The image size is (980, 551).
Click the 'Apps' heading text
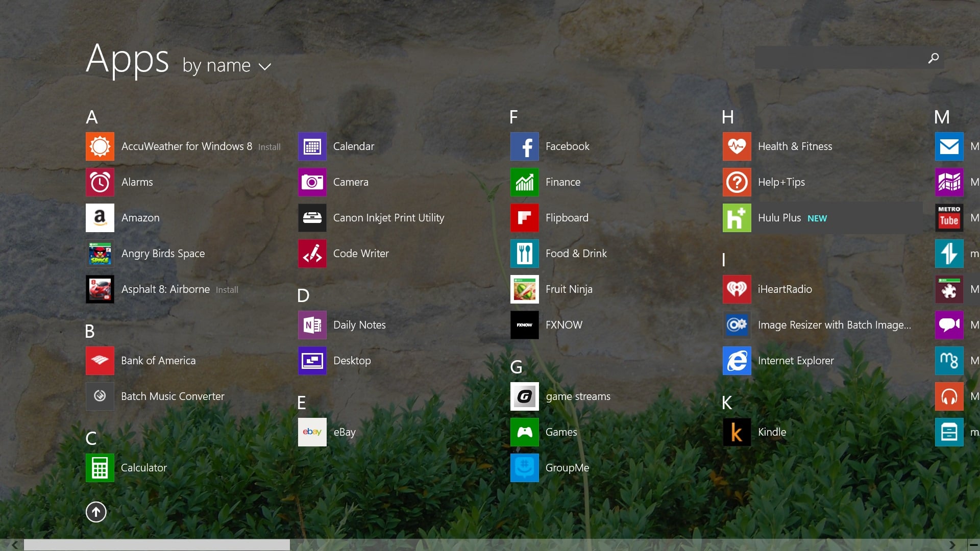(127, 60)
